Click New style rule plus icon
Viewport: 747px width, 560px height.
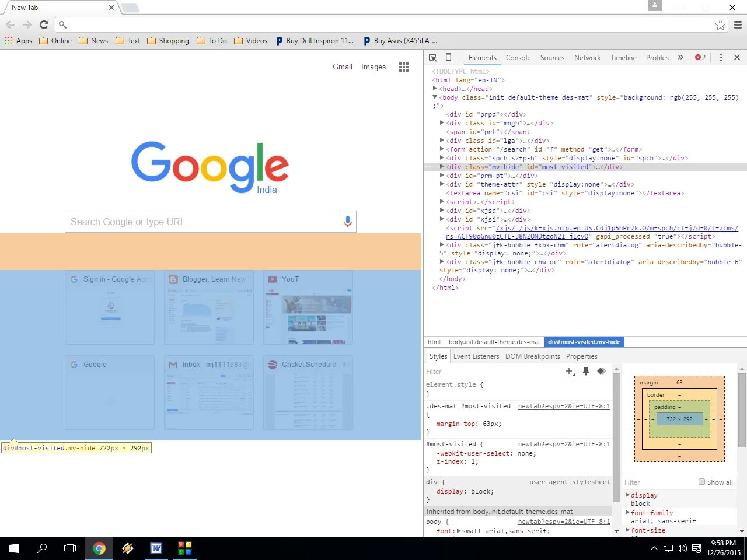570,371
